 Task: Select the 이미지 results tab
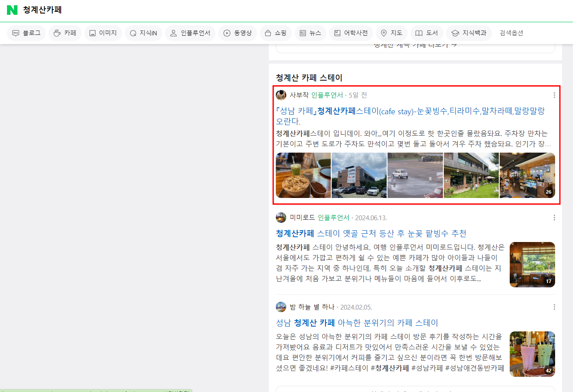(103, 33)
